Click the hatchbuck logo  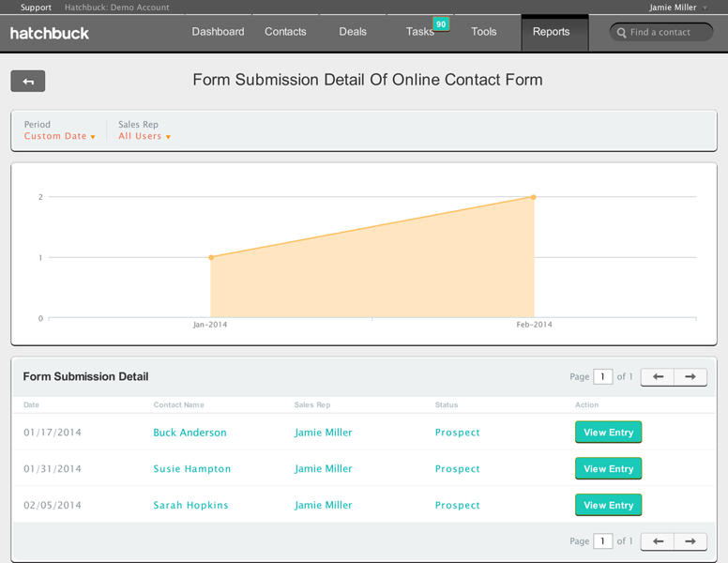[50, 33]
